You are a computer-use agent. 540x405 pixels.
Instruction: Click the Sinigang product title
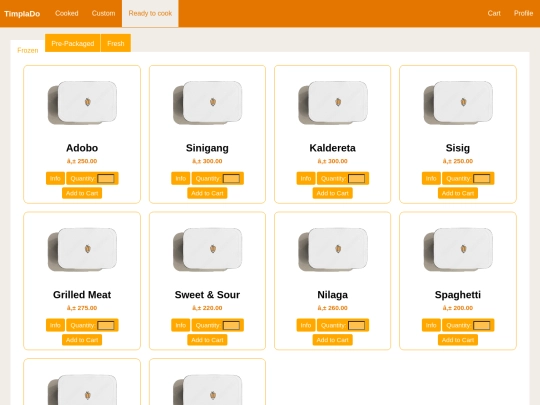[207, 148]
